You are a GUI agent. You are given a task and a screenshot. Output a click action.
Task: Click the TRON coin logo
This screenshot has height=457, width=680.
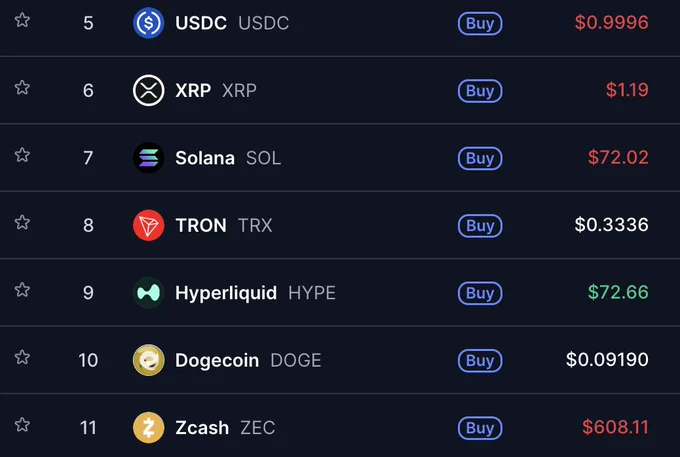(x=148, y=225)
